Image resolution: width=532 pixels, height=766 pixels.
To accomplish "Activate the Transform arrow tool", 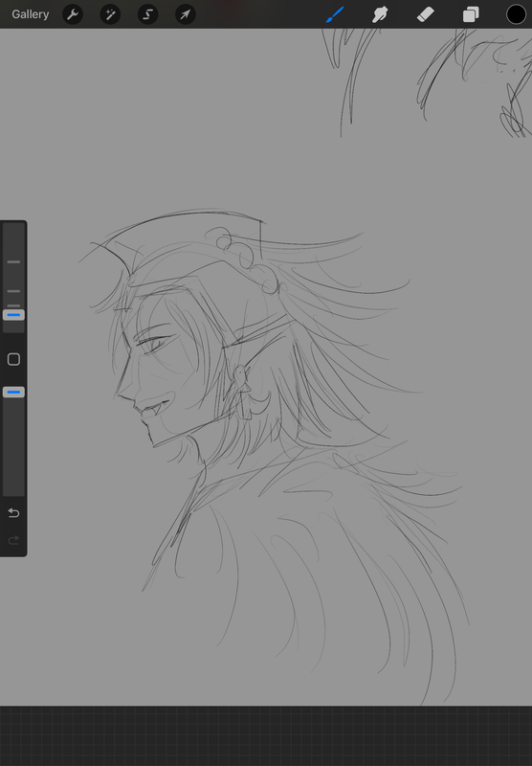I will [x=186, y=14].
